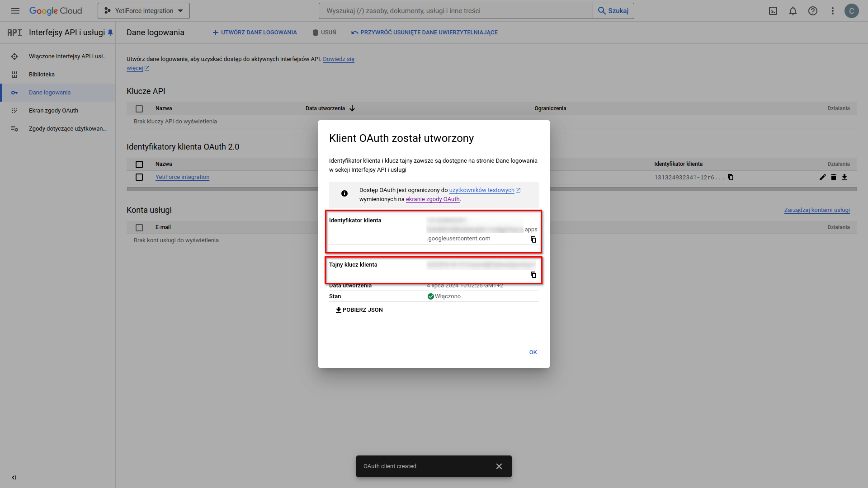Open the user account avatar C
This screenshot has width=868, height=488.
click(x=852, y=11)
